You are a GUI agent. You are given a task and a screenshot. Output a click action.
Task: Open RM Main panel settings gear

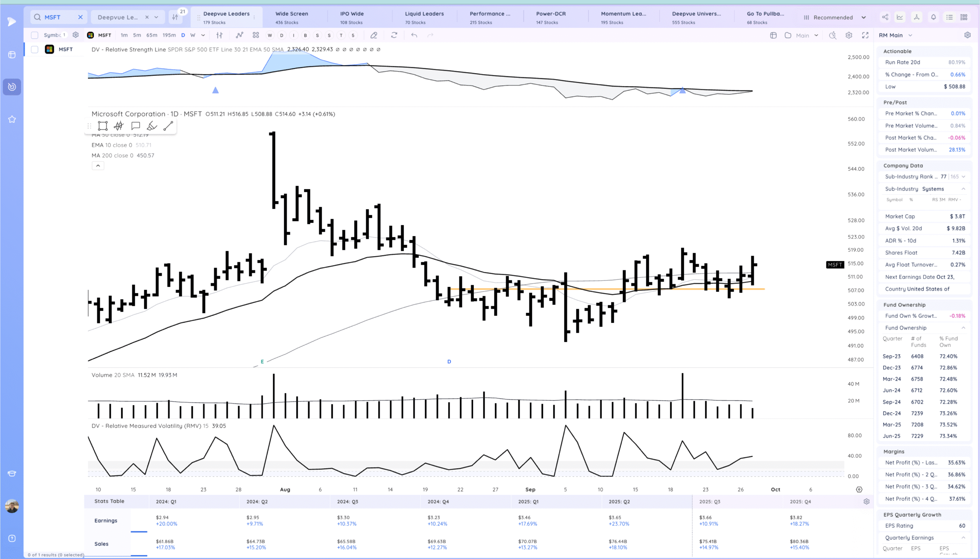[x=967, y=35]
